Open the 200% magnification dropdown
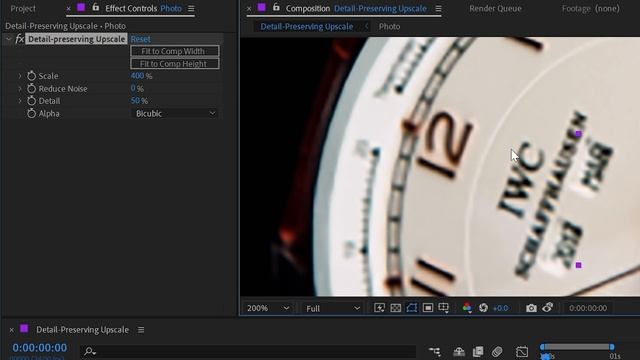Image resolution: width=640 pixels, height=360 pixels. tap(268, 308)
